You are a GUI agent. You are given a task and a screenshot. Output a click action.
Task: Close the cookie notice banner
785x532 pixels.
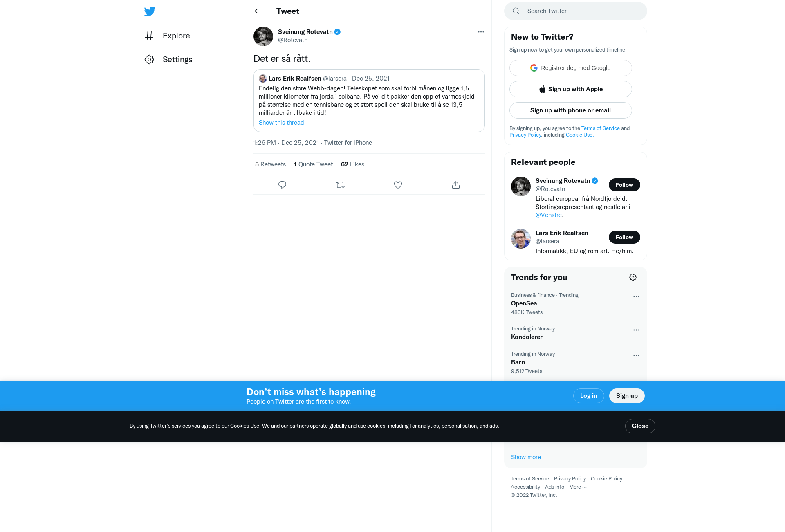[x=640, y=426]
